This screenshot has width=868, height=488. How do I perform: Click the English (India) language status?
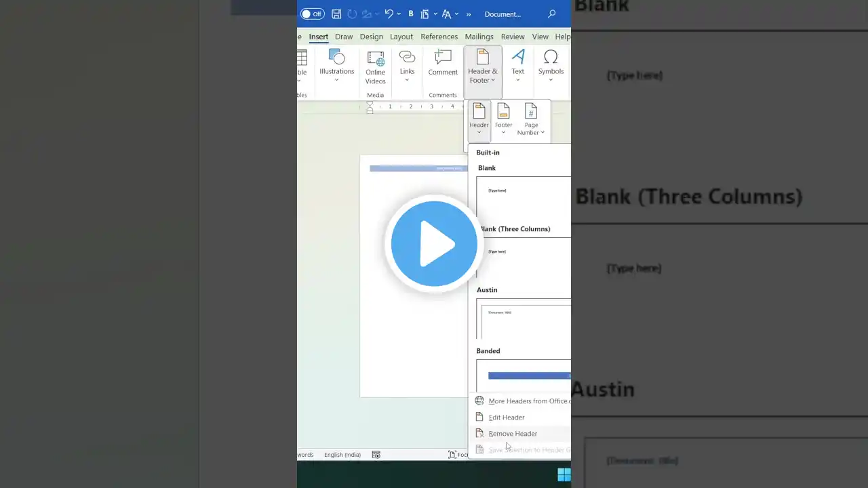(342, 455)
